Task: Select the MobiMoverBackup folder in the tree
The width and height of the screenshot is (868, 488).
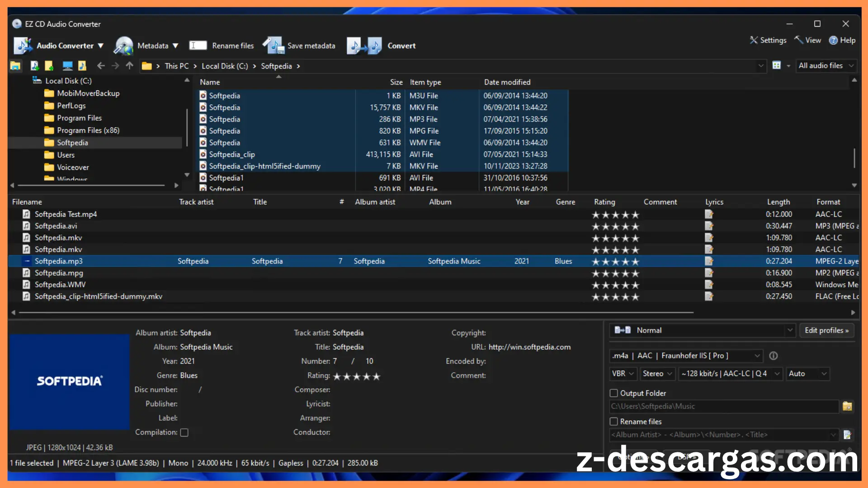Action: [88, 94]
